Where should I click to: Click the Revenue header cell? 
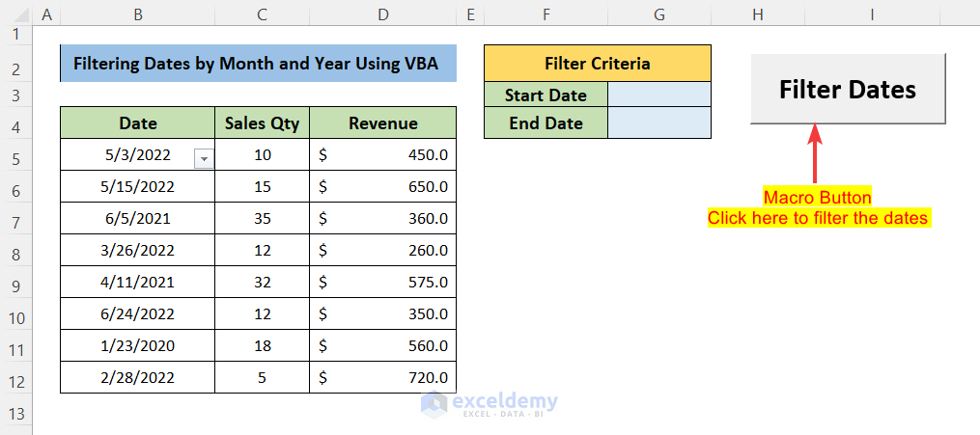coord(383,123)
